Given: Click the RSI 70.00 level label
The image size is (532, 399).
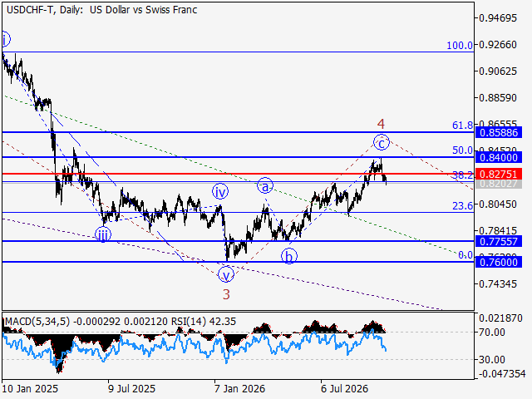Looking at the screenshot, I should (x=491, y=332).
